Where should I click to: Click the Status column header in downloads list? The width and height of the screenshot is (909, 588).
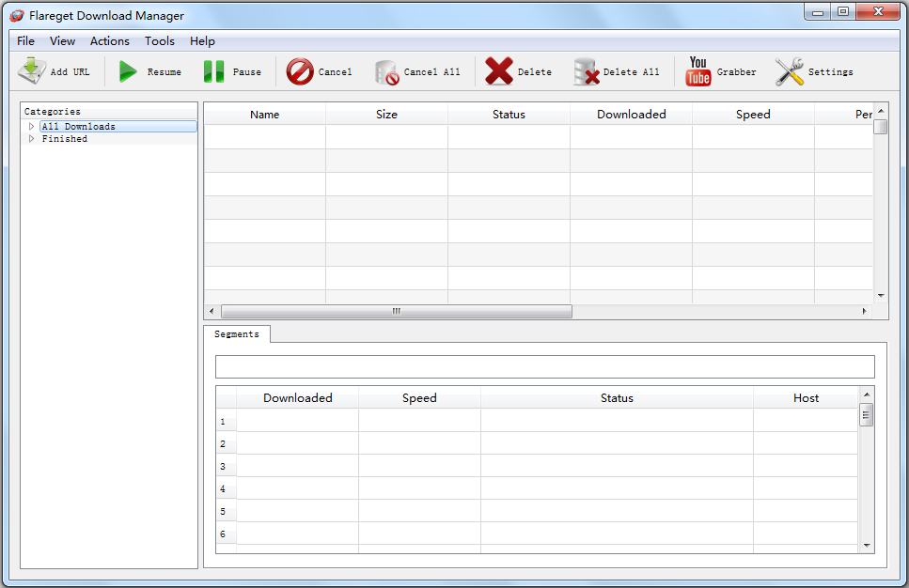(x=509, y=115)
